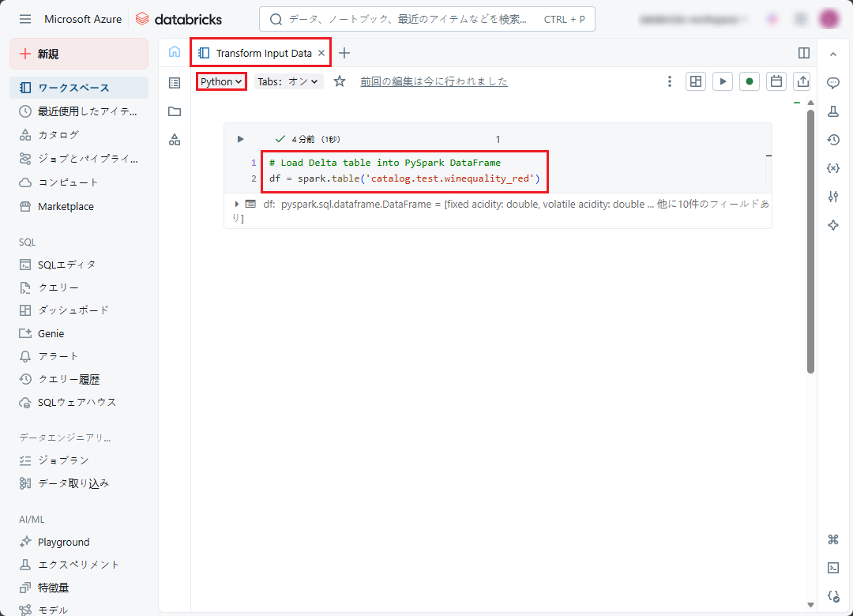Click the green compute status indicator button
Viewport: 853px width, 616px height.
[x=749, y=81]
